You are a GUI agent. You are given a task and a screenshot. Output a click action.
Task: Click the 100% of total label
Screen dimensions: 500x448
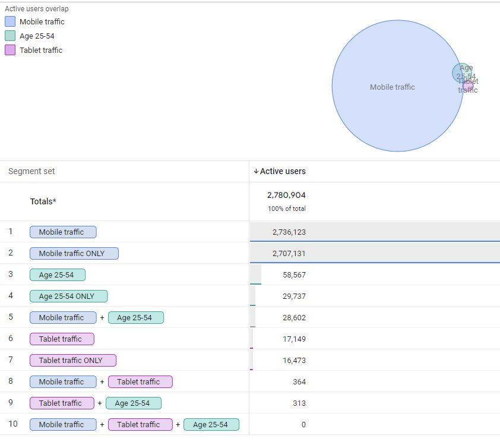point(287,209)
